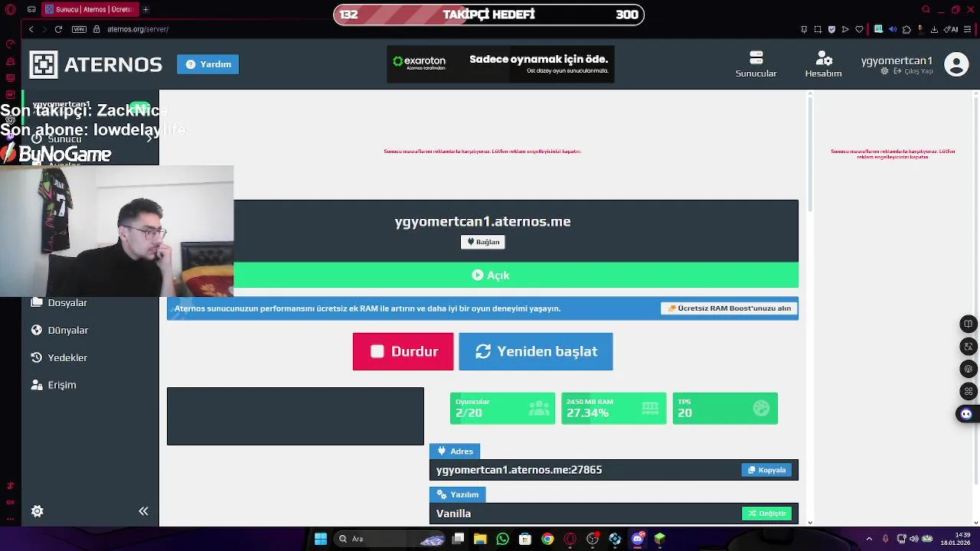Stop the server with Durdur
This screenshot has height=551, width=980.
click(403, 351)
